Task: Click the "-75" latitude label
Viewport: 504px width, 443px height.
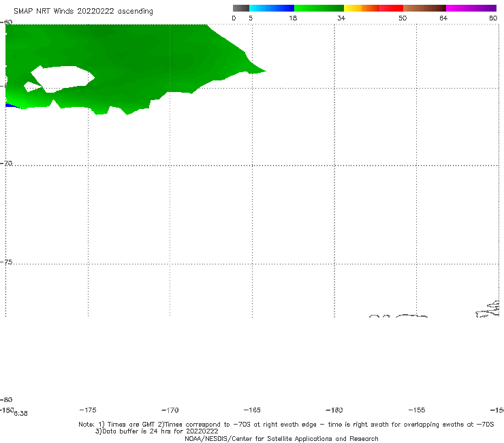Action: [x=6, y=262]
